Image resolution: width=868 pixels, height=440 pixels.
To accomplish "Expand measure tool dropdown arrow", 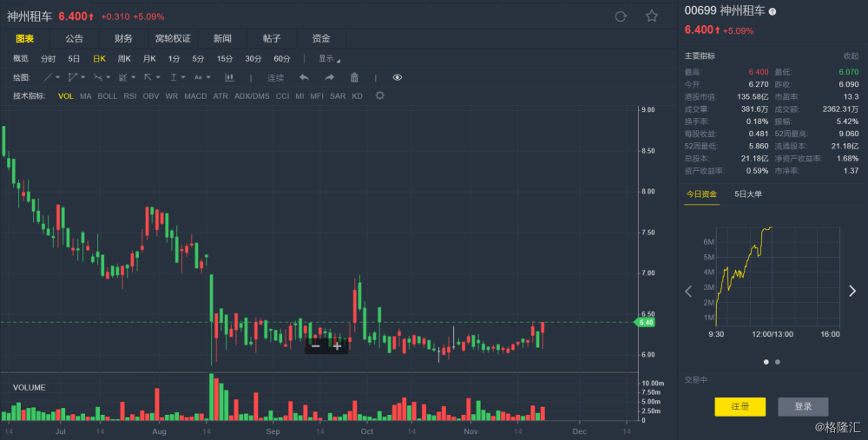I will click(183, 77).
